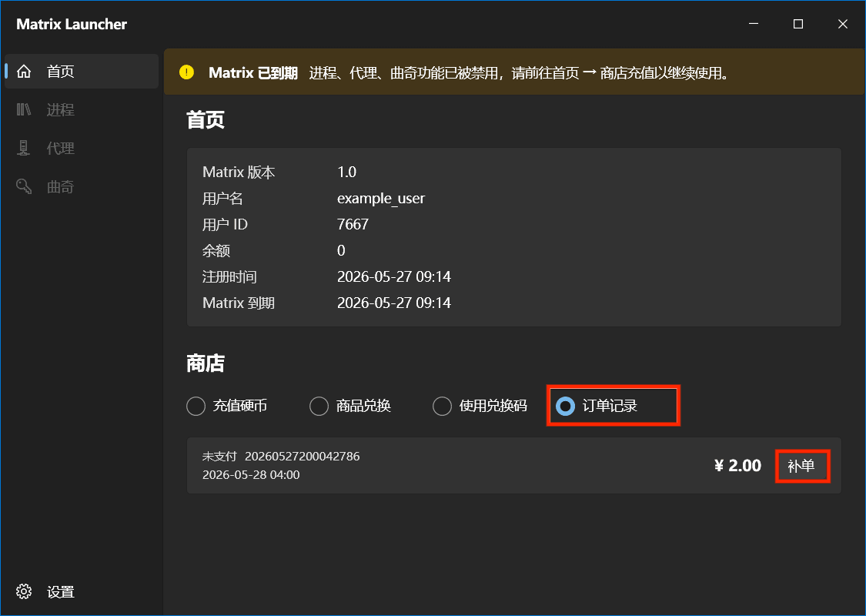Open the 进程 sidebar menu item
Image resolution: width=866 pixels, height=616 pixels.
(82, 109)
